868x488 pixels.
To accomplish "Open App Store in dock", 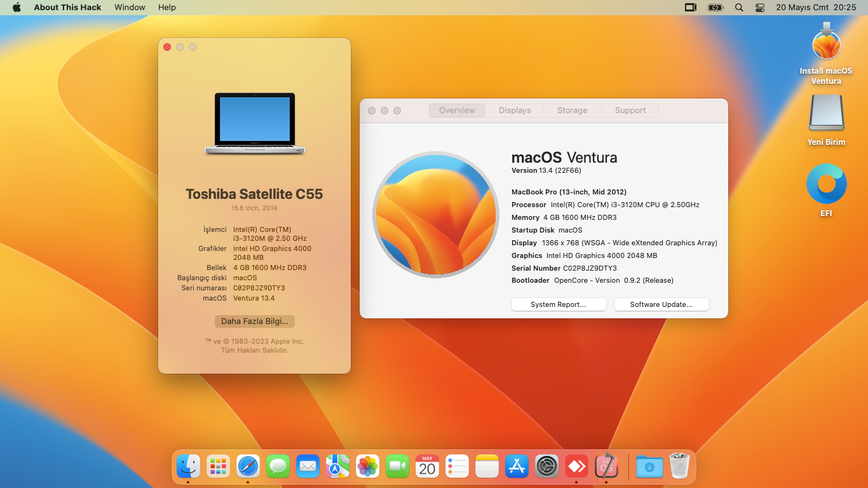I will [x=517, y=467].
